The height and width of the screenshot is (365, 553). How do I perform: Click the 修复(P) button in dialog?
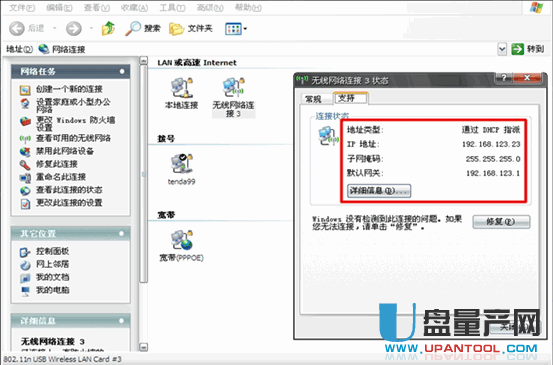[x=501, y=221]
